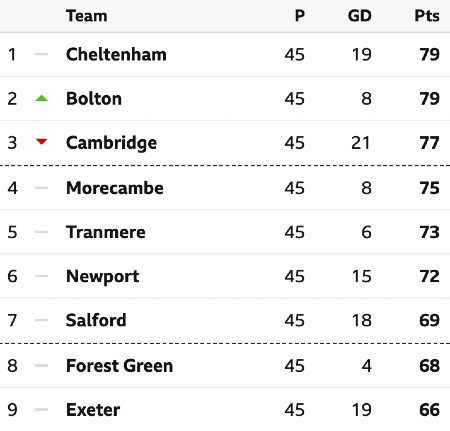Select the GD column header
The width and height of the screenshot is (450, 431).
pyautogui.click(x=360, y=16)
